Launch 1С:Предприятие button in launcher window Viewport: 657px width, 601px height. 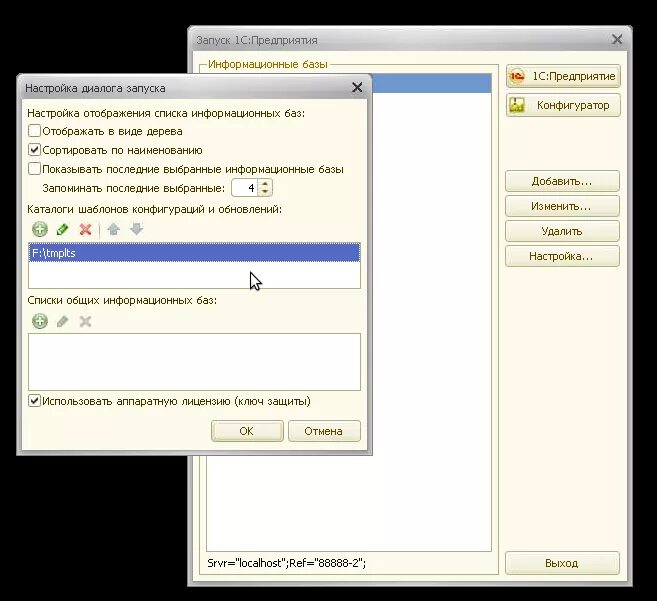563,76
